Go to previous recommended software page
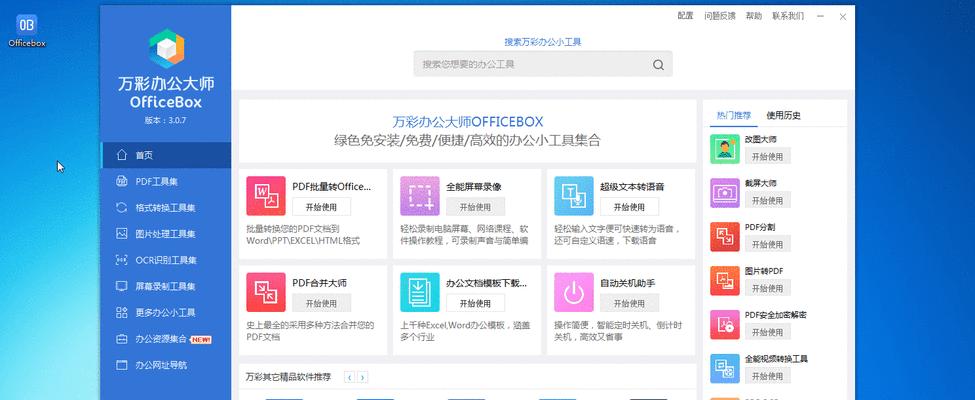The image size is (975, 400). (350, 378)
